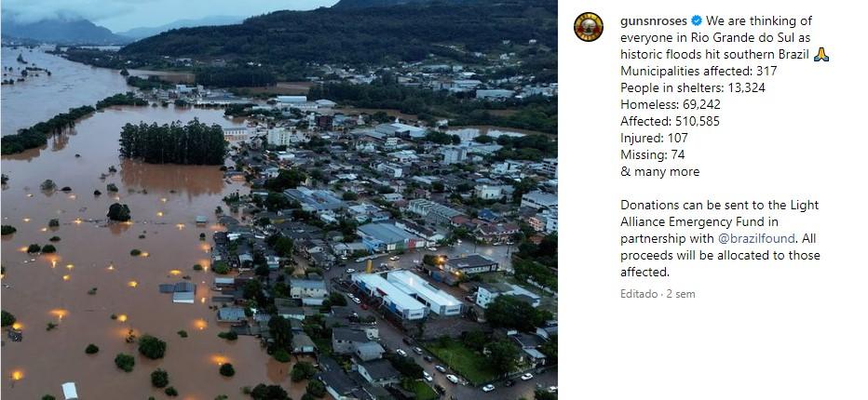The height and width of the screenshot is (400, 868).
Task: Click the "2 sem" post timestamp
Action: [x=681, y=294]
